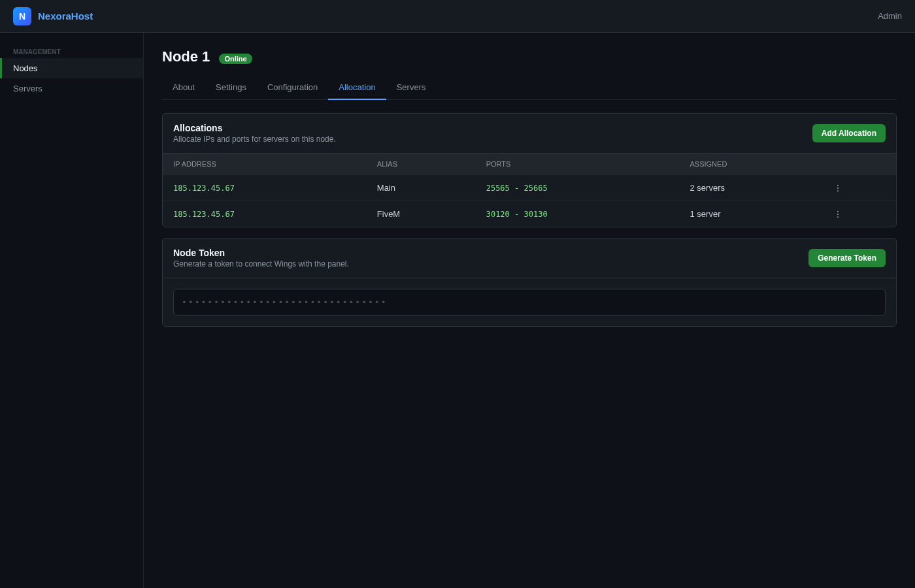Viewport: 915px width, 588px height.
Task: Click the FiveM alias cell
Action: [388, 214]
